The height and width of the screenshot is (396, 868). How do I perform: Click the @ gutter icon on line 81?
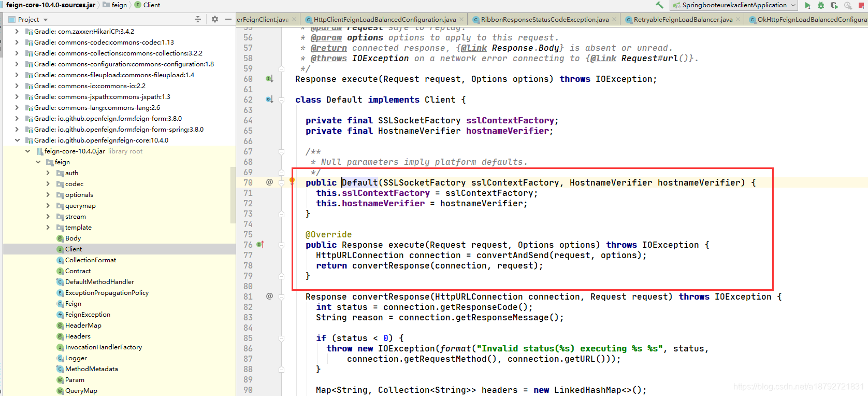pos(269,296)
